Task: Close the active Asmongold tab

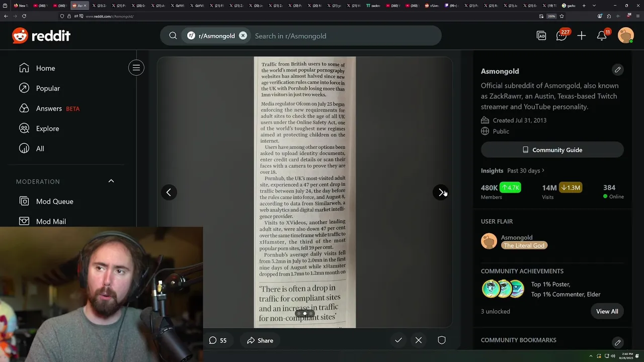Action: click(x=85, y=6)
